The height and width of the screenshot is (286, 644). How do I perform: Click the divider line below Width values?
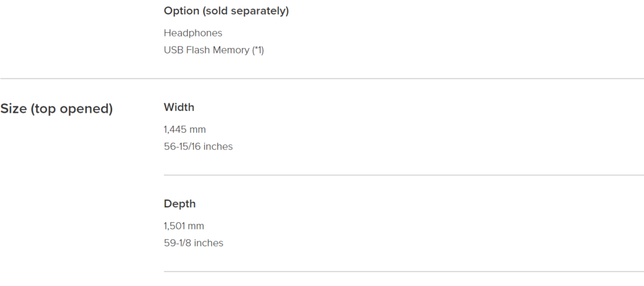[404, 175]
